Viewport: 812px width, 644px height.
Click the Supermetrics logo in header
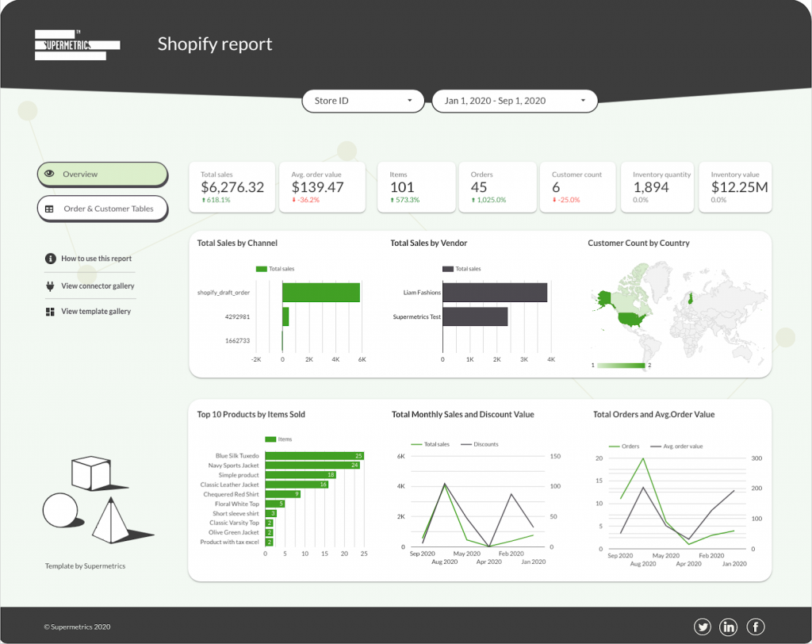(x=77, y=44)
